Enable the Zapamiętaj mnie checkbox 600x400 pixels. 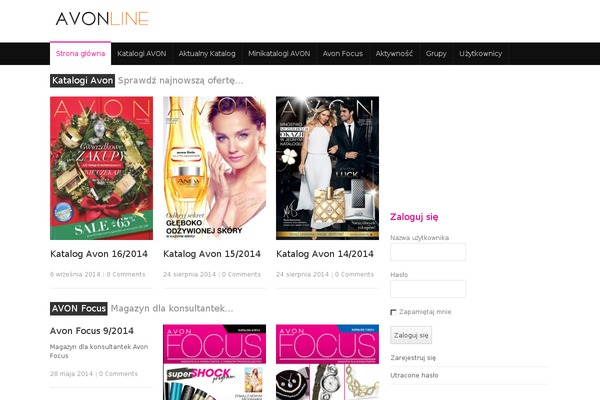point(394,312)
